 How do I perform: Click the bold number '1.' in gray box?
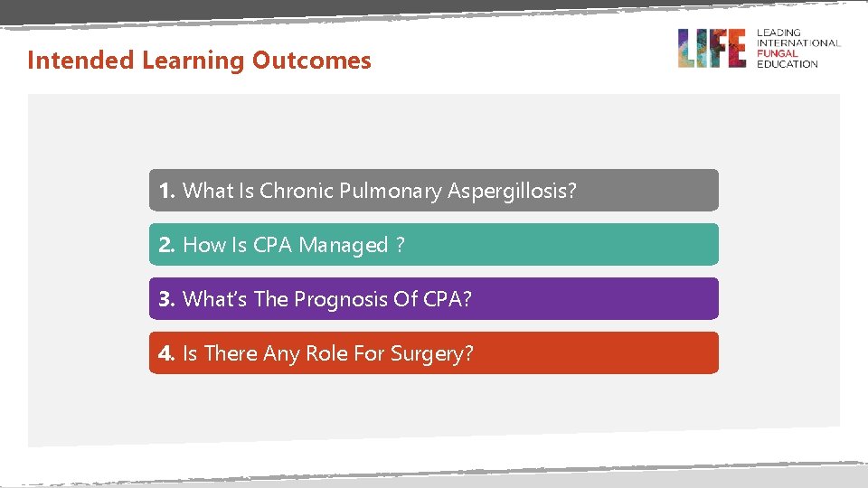coord(167,191)
